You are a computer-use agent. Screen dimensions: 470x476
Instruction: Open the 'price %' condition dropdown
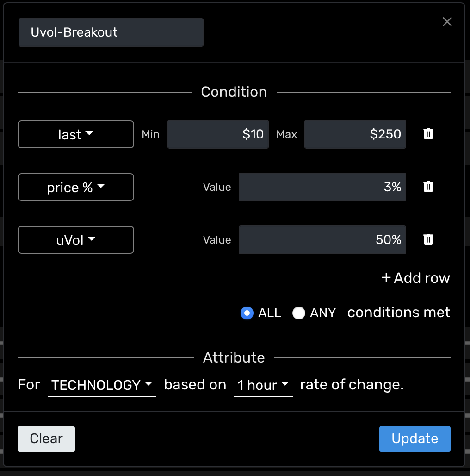[76, 187]
